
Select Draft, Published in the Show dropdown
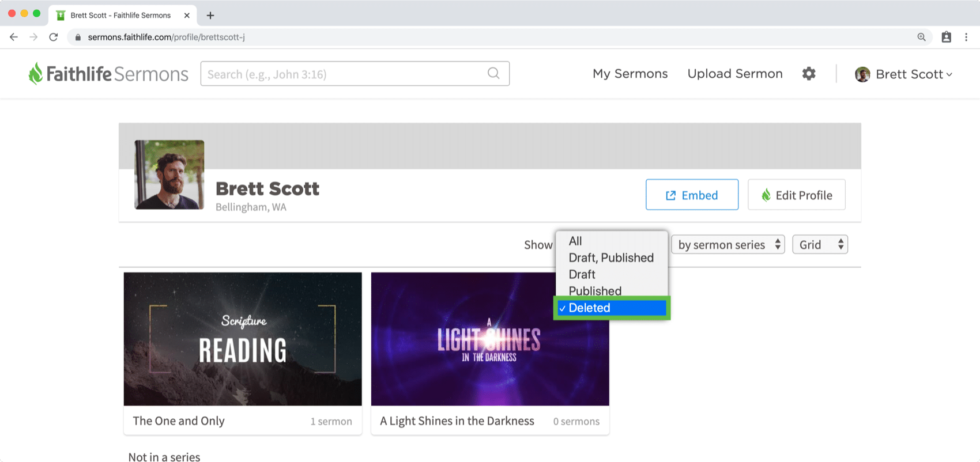(612, 257)
